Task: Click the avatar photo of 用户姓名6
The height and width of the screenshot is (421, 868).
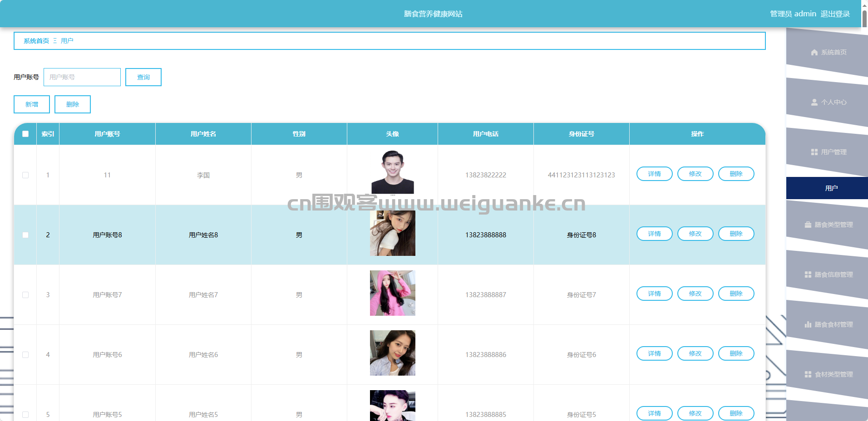Action: [x=393, y=353]
